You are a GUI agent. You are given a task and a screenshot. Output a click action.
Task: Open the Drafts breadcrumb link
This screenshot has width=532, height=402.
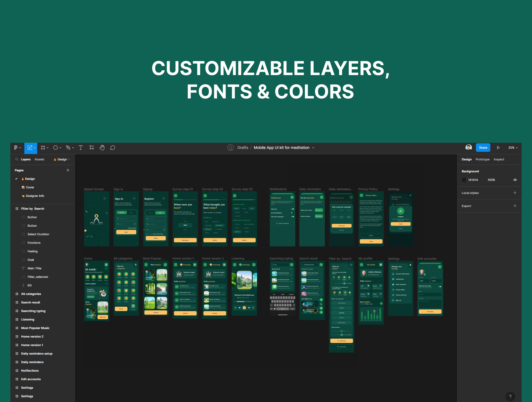click(243, 148)
